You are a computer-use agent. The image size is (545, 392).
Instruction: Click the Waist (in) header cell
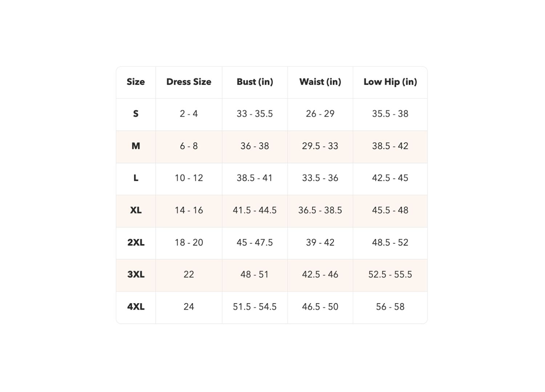coord(320,82)
